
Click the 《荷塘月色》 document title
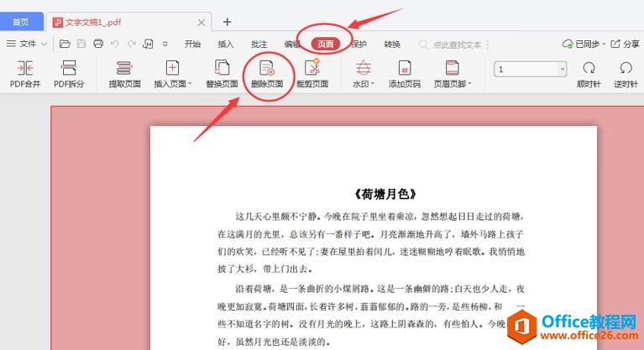pyautogui.click(x=385, y=194)
